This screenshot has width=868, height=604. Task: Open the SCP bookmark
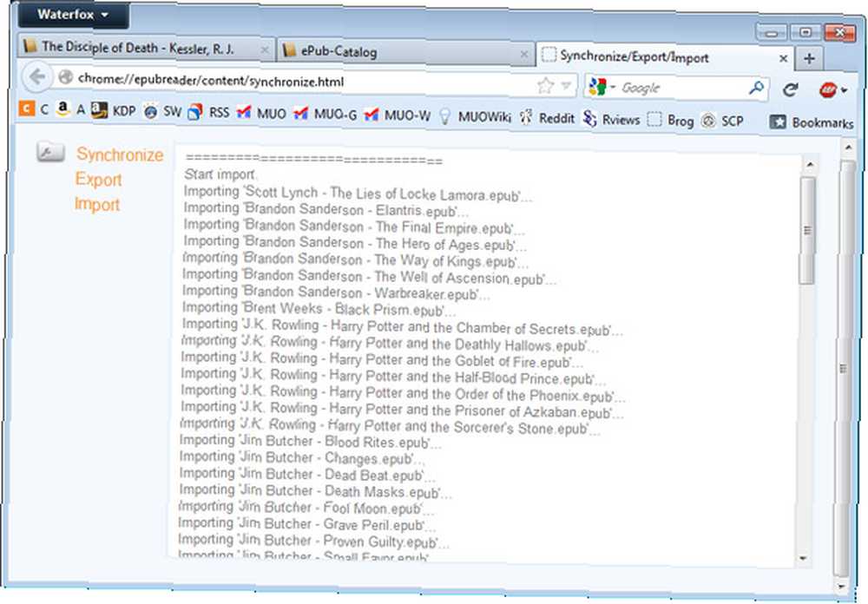(x=722, y=121)
